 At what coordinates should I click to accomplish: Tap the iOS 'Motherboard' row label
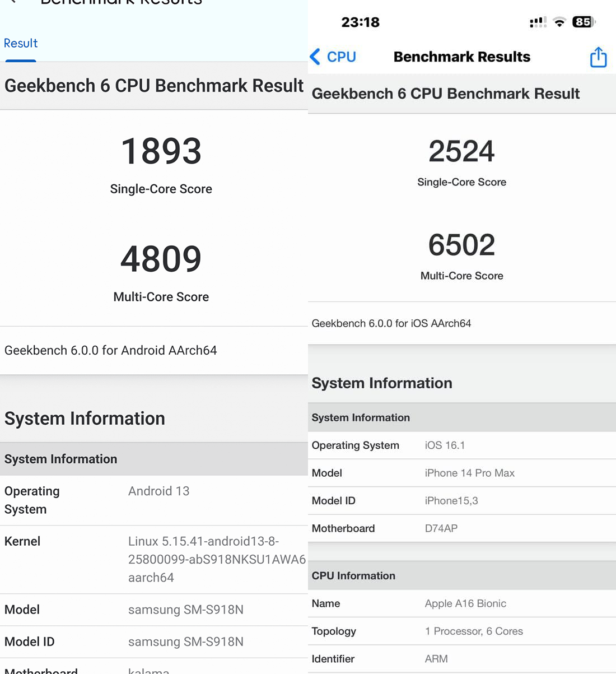click(343, 528)
